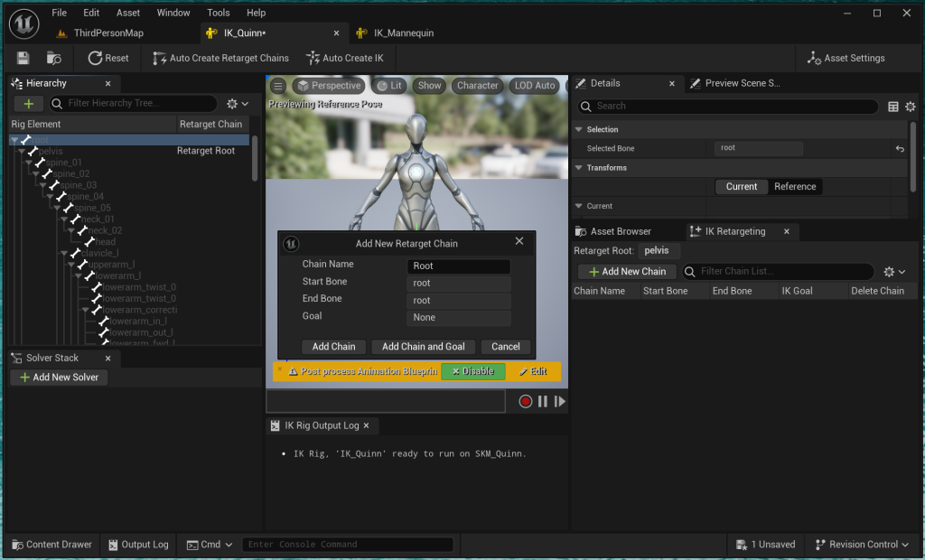Open the Asset menu

point(128,13)
